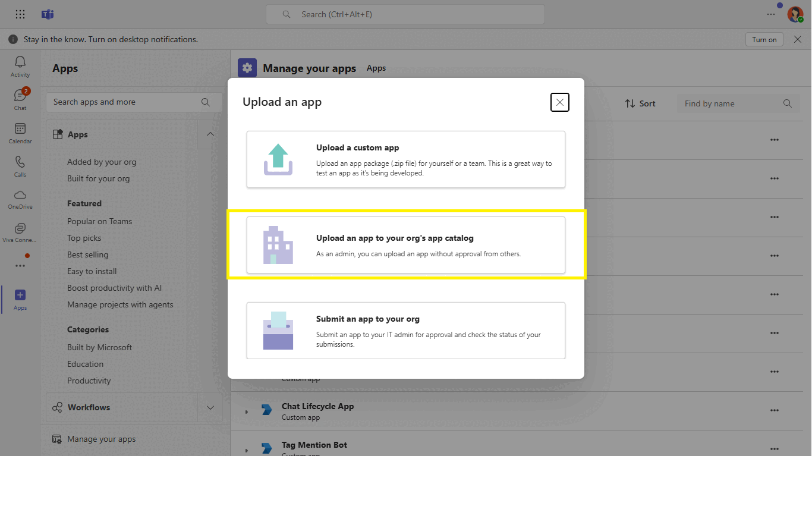The height and width of the screenshot is (528, 812).
Task: Close the Upload an app dialog
Action: (560, 102)
